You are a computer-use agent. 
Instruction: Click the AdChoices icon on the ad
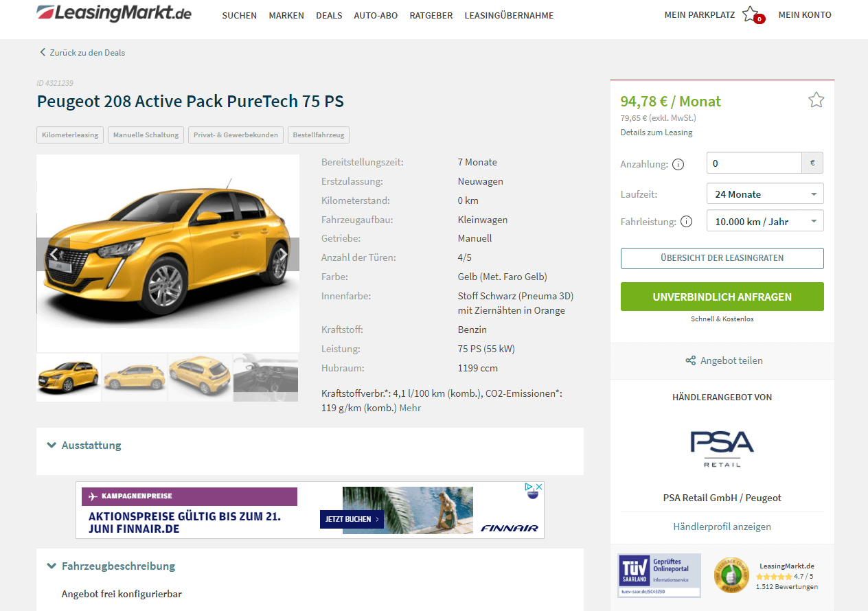pos(530,487)
